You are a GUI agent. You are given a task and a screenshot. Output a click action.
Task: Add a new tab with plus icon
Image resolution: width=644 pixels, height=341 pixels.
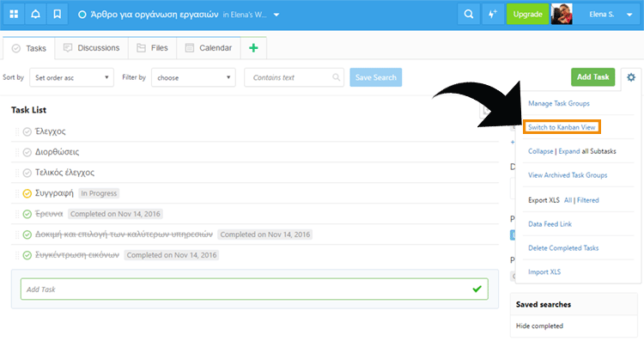coord(253,48)
